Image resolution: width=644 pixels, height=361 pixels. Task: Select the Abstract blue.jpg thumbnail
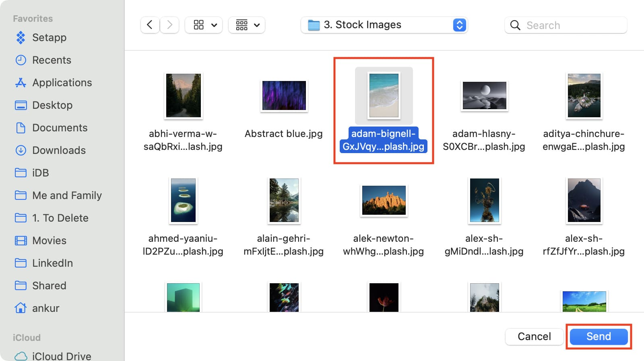coord(284,96)
